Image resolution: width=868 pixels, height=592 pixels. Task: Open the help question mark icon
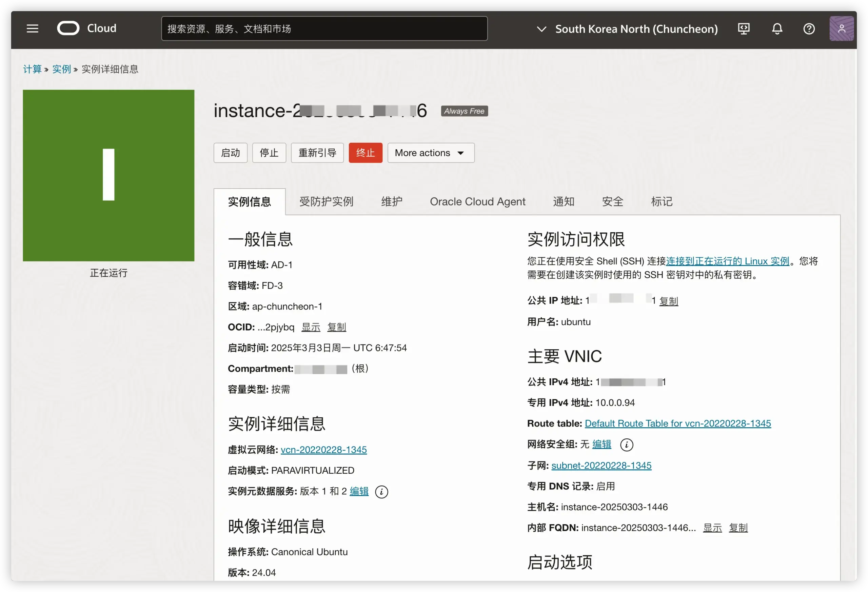pos(809,29)
